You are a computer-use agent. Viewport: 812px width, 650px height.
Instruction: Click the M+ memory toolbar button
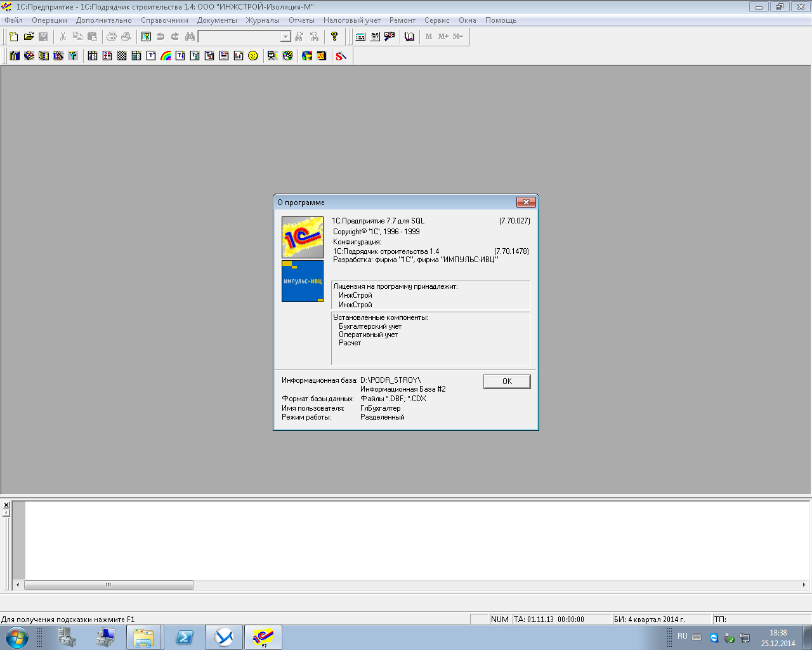(x=443, y=37)
